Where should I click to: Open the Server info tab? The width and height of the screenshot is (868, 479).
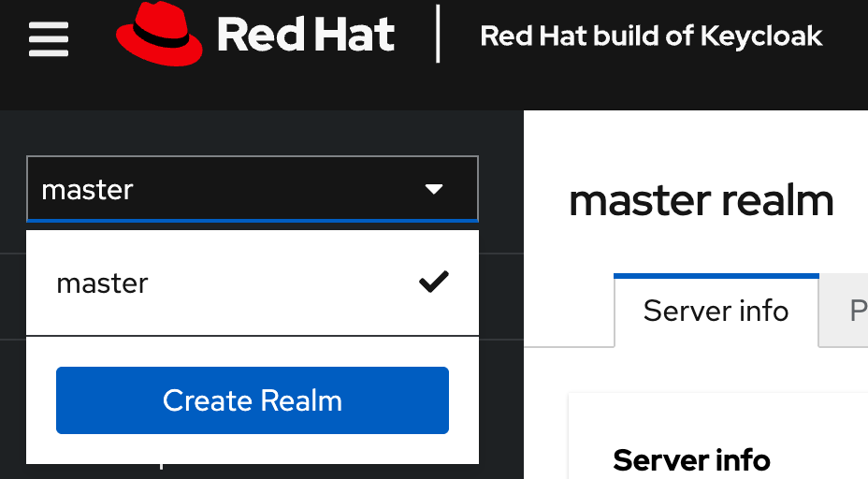point(716,311)
